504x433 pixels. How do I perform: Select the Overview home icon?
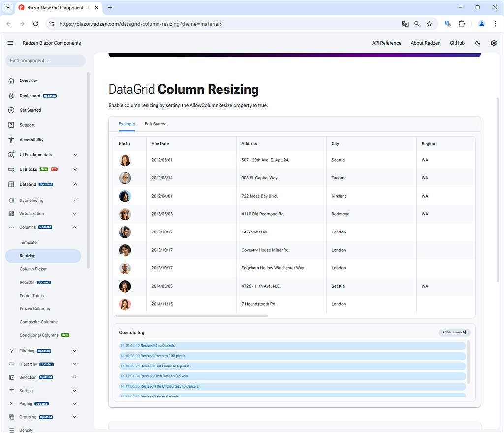tap(11, 80)
